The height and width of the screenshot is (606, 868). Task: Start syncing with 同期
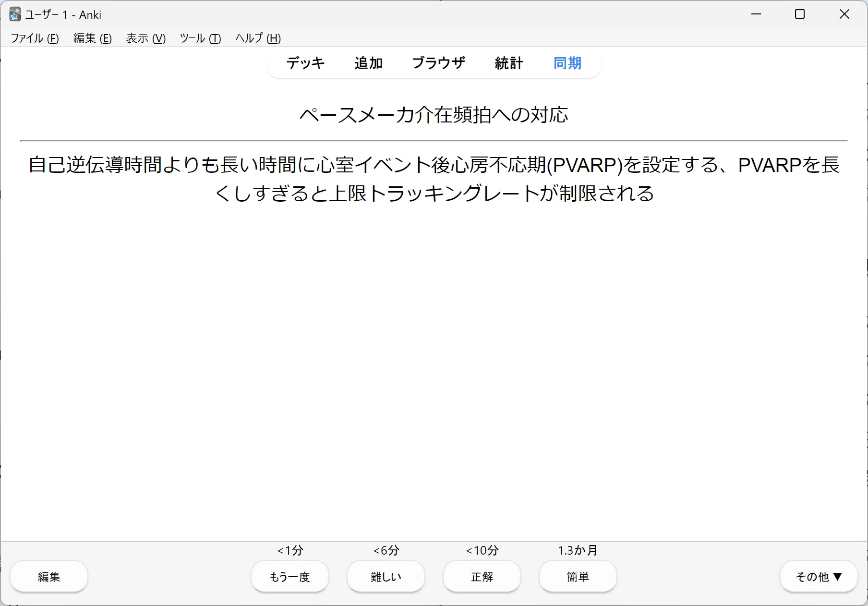567,63
